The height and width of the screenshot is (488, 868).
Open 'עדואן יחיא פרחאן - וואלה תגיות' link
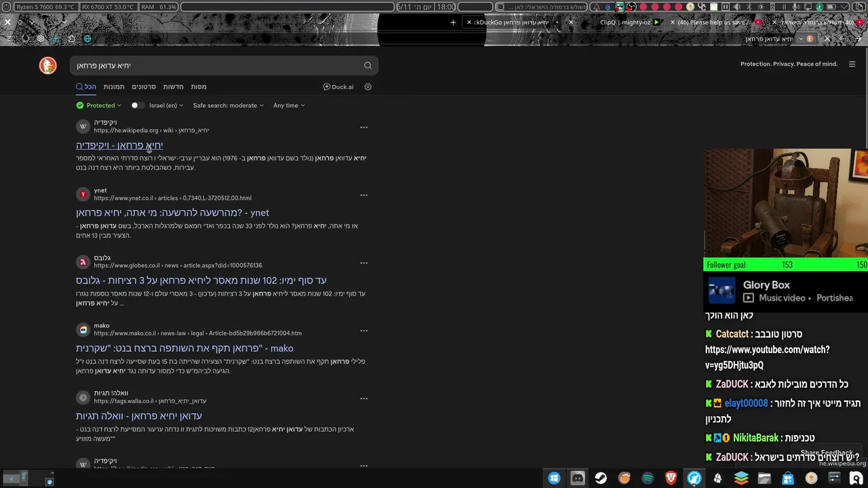(x=139, y=416)
